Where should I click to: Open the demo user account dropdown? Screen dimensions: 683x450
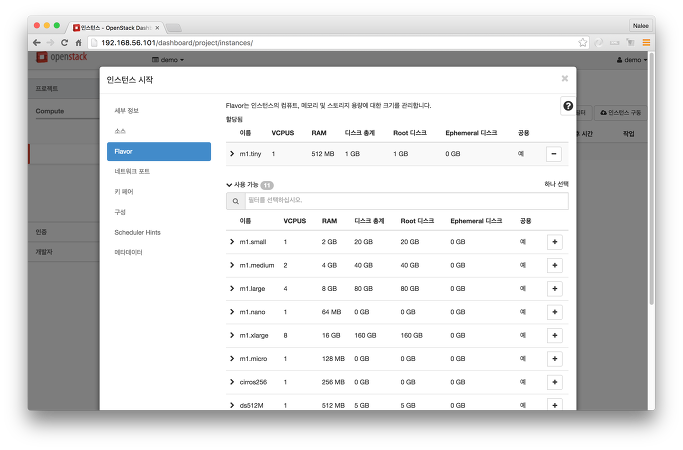pyautogui.click(x=632, y=60)
